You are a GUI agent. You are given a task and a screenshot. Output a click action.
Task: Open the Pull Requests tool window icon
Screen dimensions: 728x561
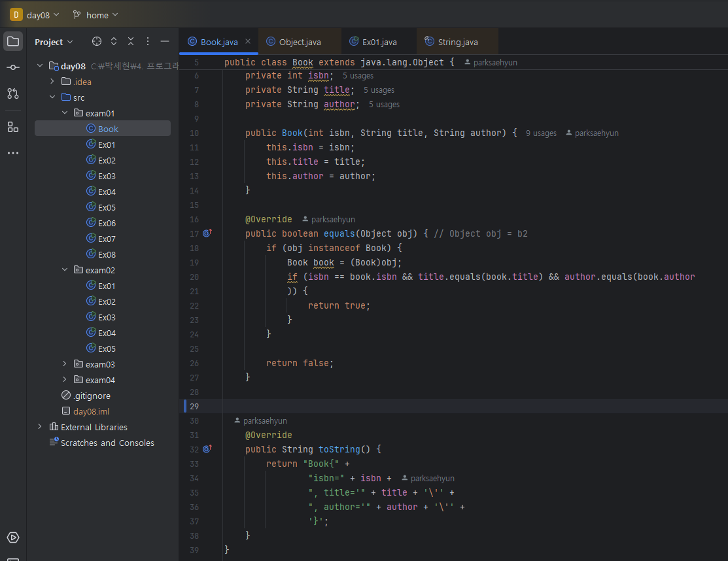click(13, 93)
